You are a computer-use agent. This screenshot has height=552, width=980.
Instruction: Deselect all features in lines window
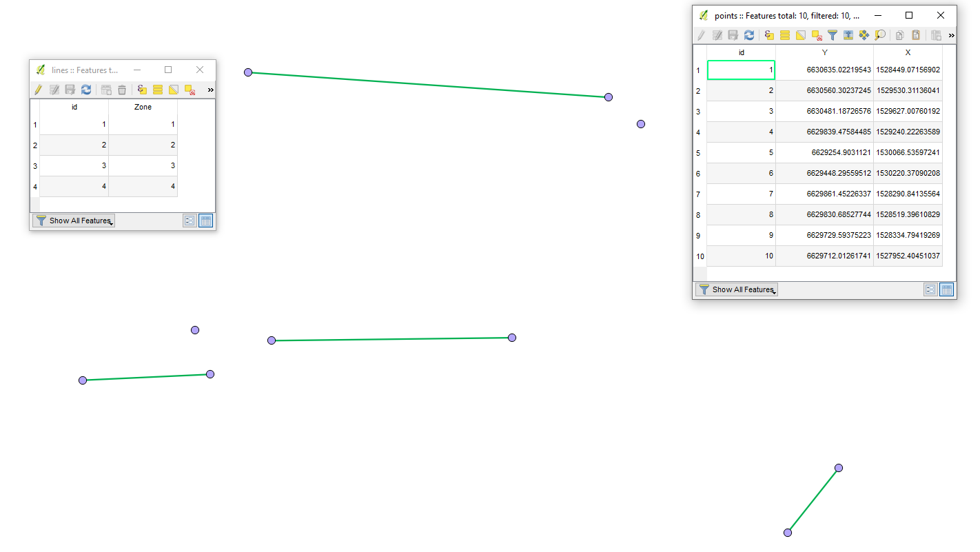pos(190,90)
